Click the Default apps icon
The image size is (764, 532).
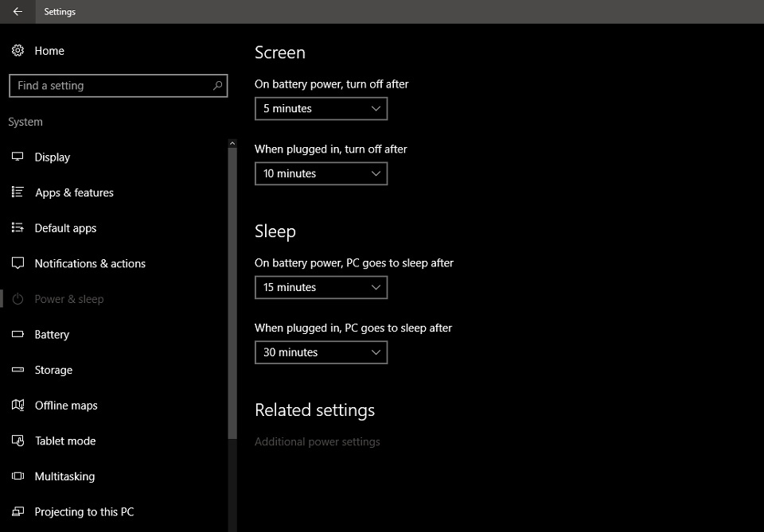[18, 227]
